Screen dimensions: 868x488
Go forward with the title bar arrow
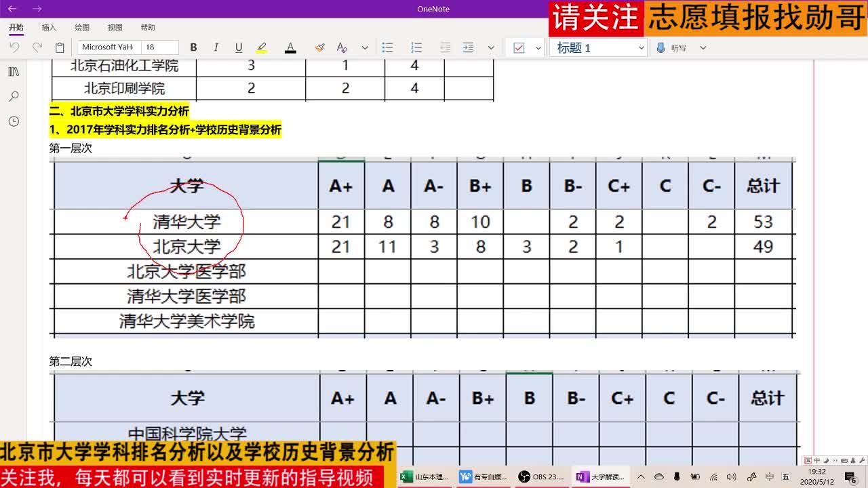pos(37,9)
